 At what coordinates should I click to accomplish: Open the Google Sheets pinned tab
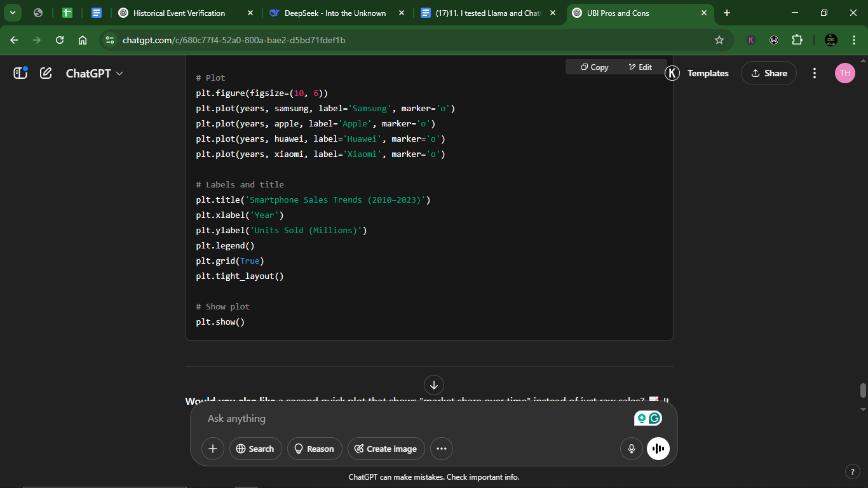coord(67,13)
